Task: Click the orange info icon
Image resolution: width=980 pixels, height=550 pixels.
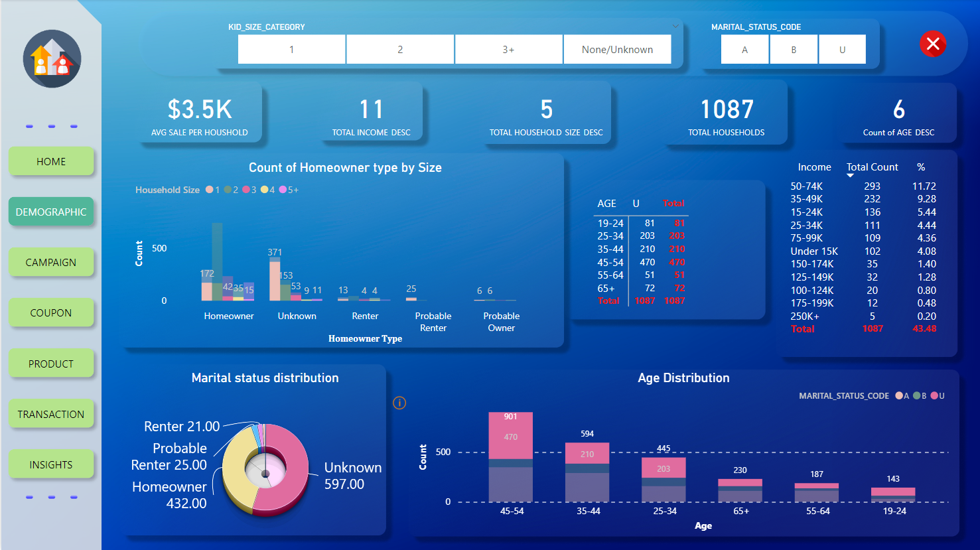Action: pos(399,403)
